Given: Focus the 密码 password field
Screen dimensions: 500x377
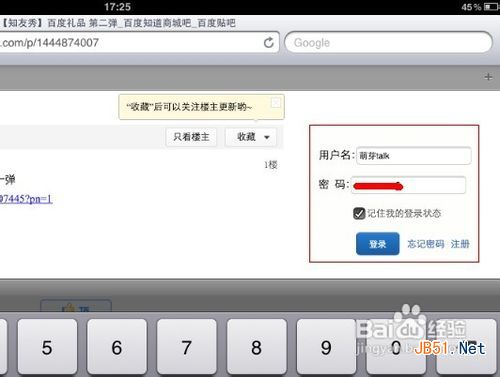Looking at the screenshot, I should (408, 185).
